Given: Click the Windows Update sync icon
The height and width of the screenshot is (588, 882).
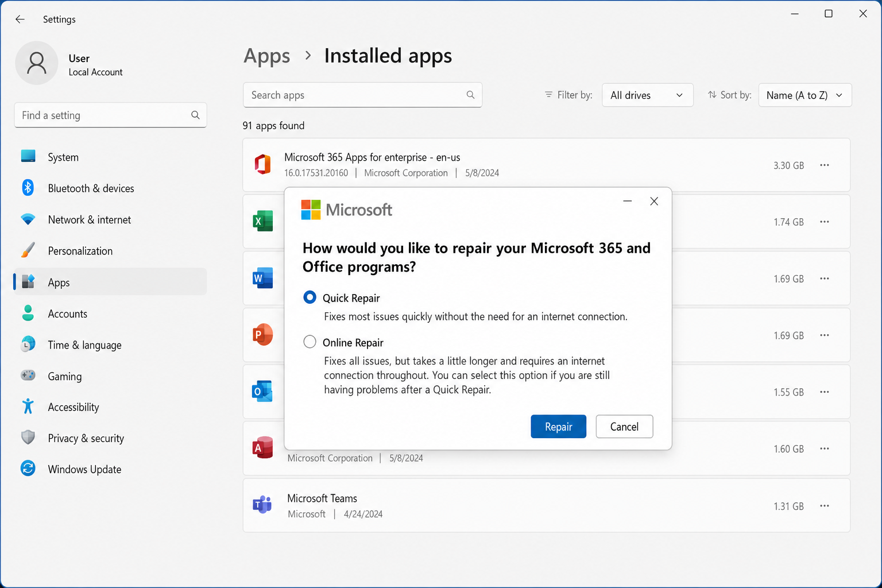Looking at the screenshot, I should [x=28, y=469].
